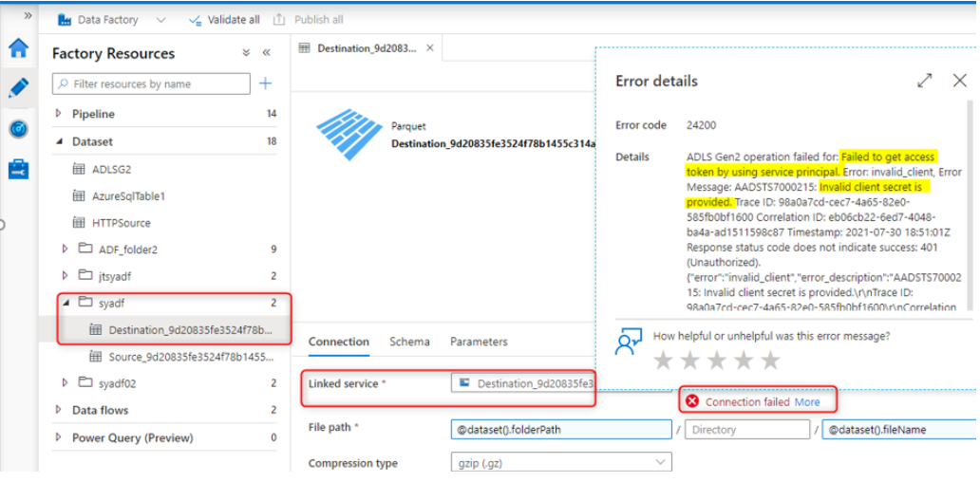980x482 pixels.
Task: Rate error message three stars
Action: point(717,361)
